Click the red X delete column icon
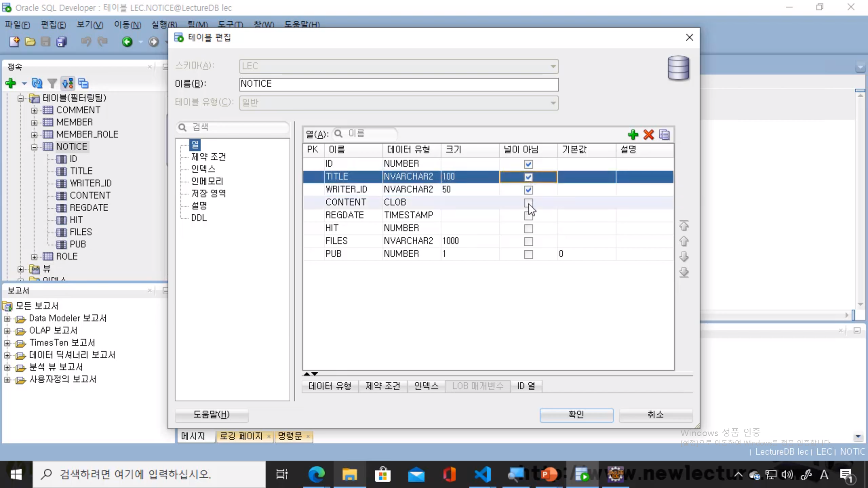The height and width of the screenshot is (488, 868). 649,135
